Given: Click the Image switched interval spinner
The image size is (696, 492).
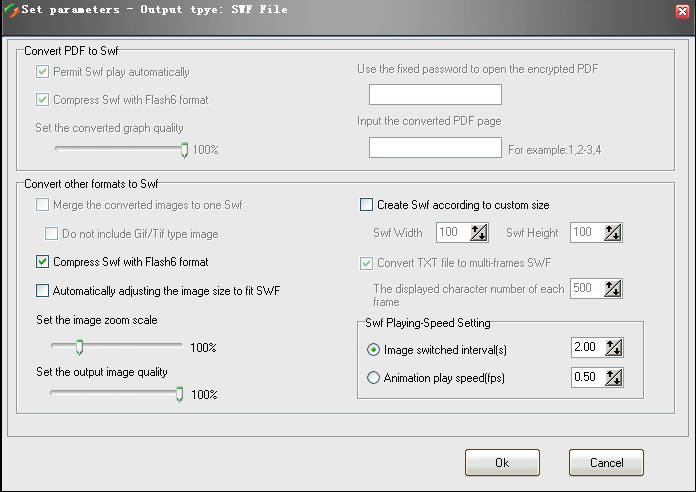Looking at the screenshot, I should click(613, 348).
